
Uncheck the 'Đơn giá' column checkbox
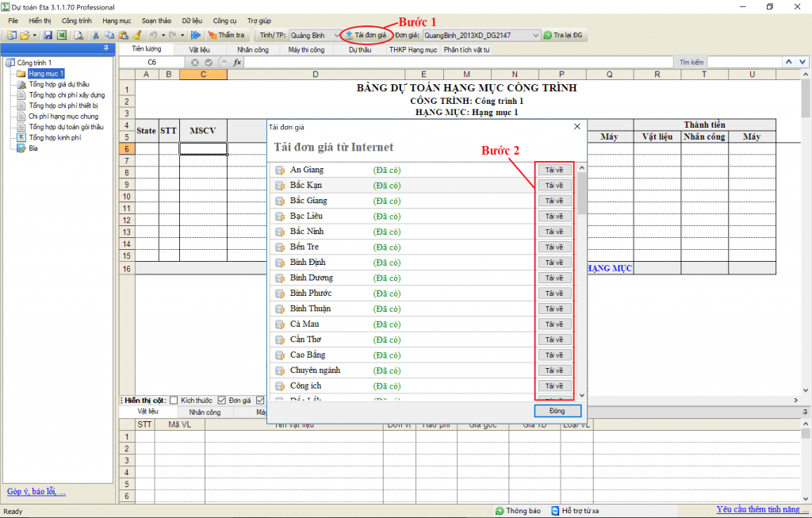[x=222, y=400]
